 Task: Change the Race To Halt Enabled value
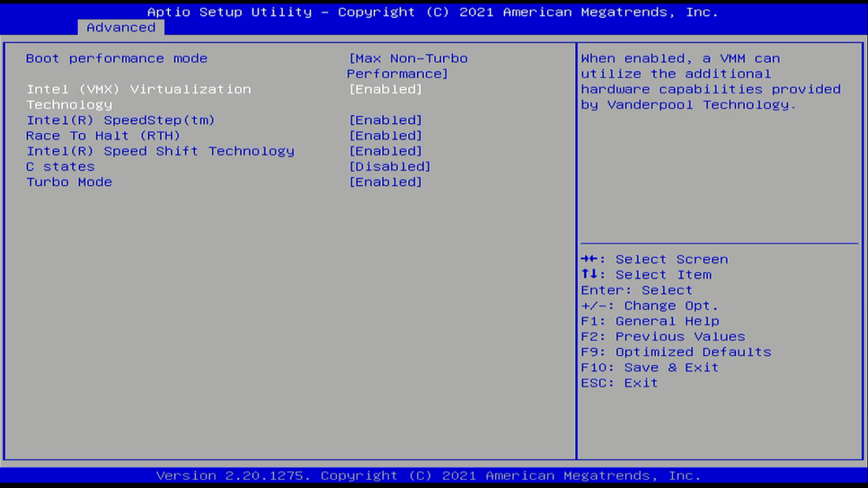[x=385, y=136]
